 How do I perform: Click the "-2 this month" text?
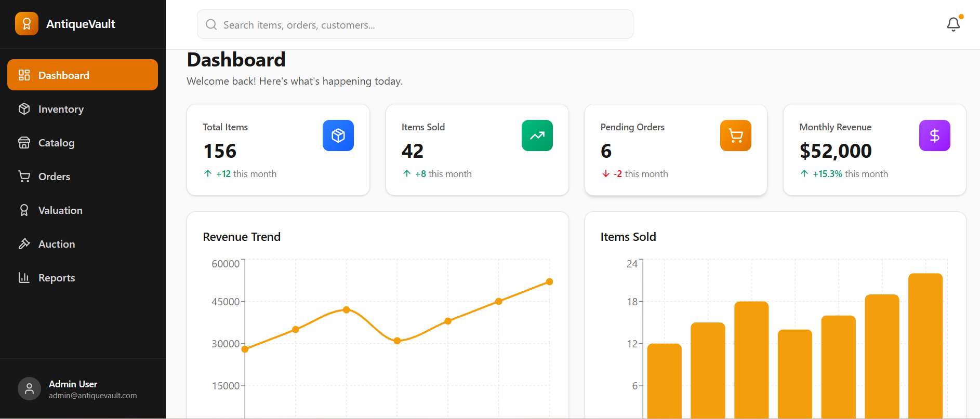(x=641, y=174)
